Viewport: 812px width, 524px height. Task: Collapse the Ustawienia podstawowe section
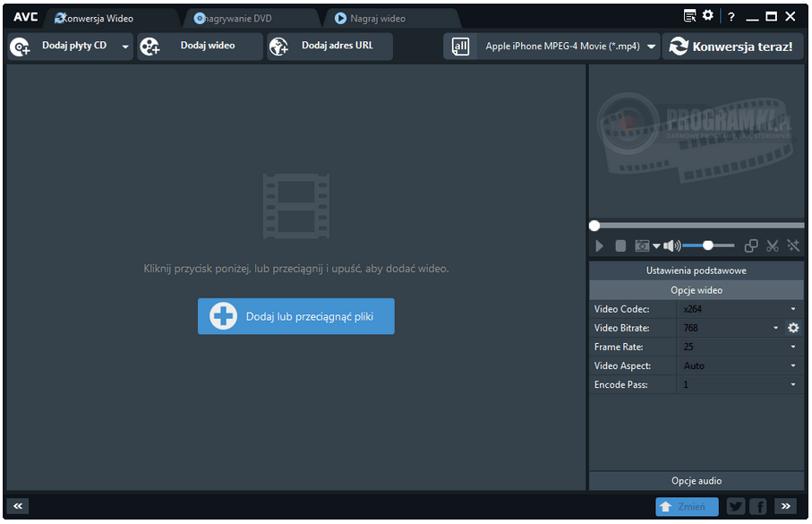(x=697, y=271)
